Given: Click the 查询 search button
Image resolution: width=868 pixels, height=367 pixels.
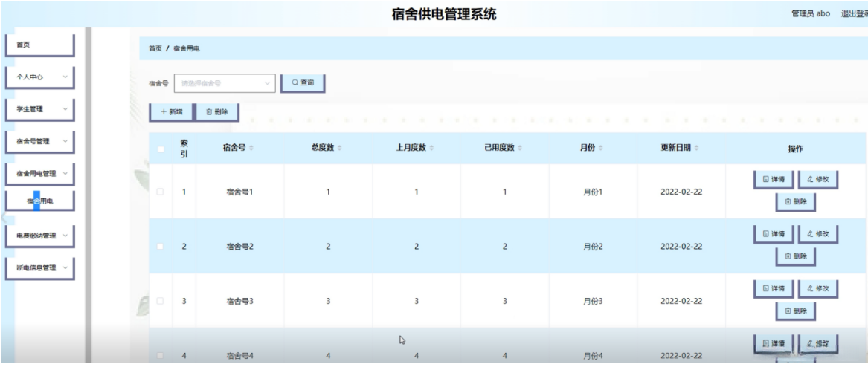Looking at the screenshot, I should click(x=303, y=83).
